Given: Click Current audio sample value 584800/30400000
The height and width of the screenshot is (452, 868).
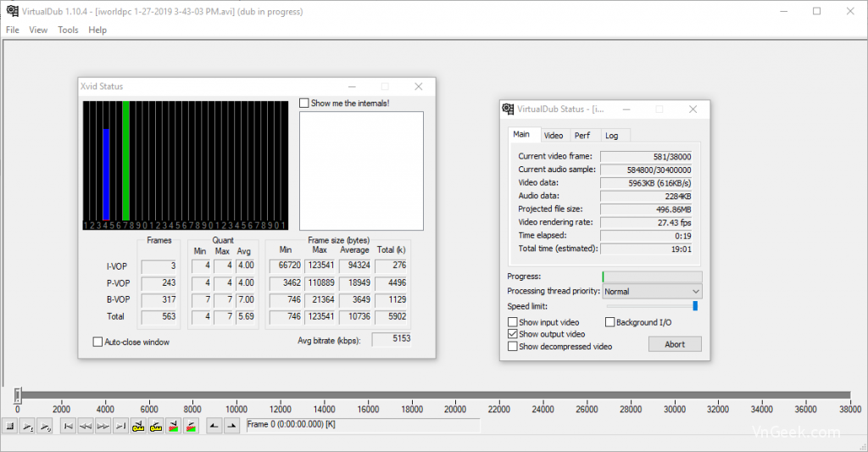Looking at the screenshot, I should coord(646,170).
